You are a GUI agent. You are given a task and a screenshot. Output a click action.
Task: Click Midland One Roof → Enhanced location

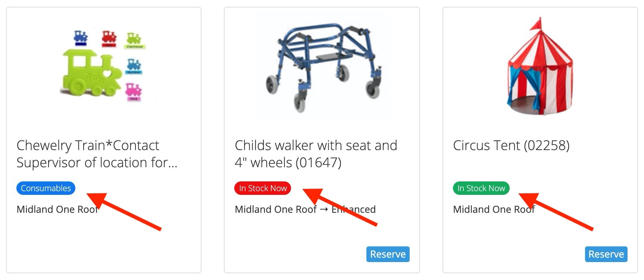click(305, 209)
